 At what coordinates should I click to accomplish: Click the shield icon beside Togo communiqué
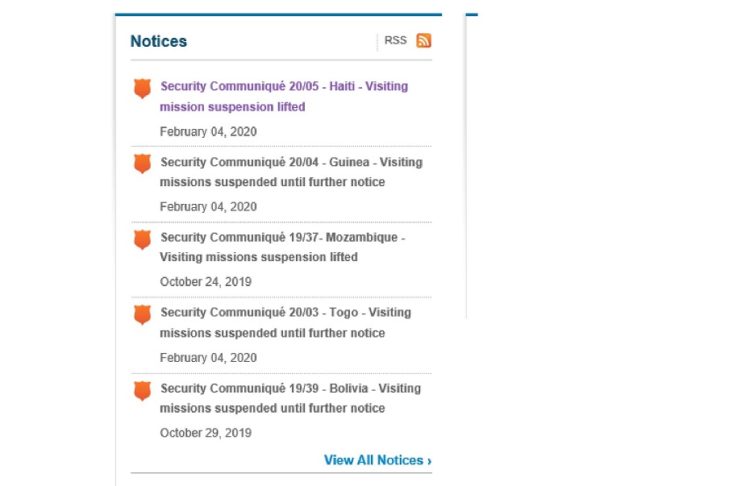coord(142,314)
